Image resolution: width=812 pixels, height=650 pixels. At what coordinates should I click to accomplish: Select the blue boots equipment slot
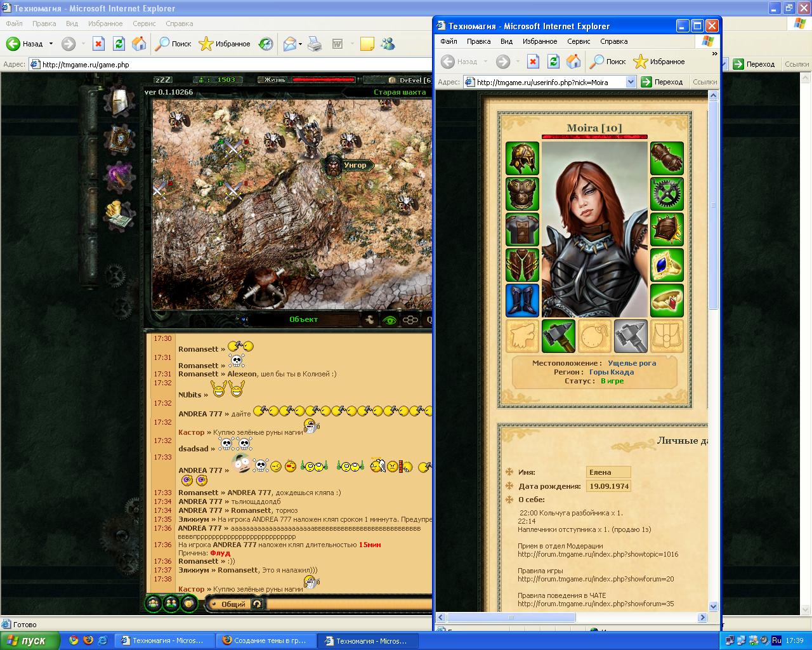(x=522, y=300)
